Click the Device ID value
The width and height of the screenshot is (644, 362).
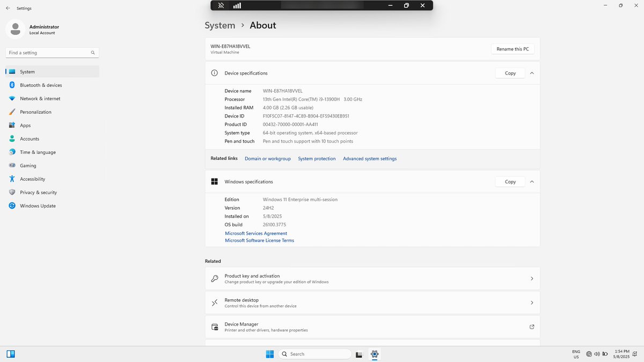[x=306, y=116]
